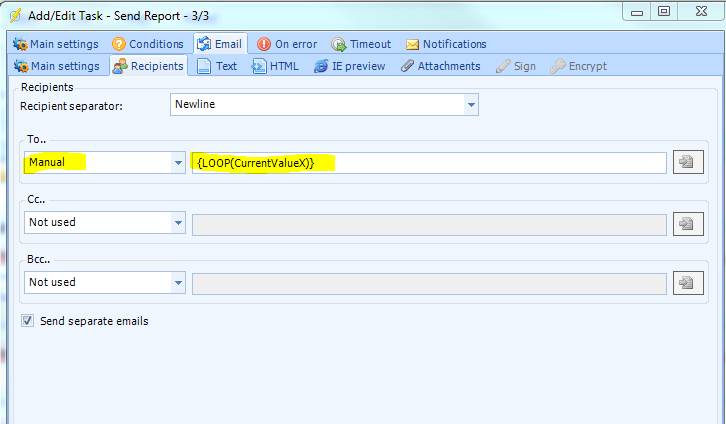The width and height of the screenshot is (726, 424).
Task: Toggle the Send separate emails checkbox
Action: tap(28, 321)
